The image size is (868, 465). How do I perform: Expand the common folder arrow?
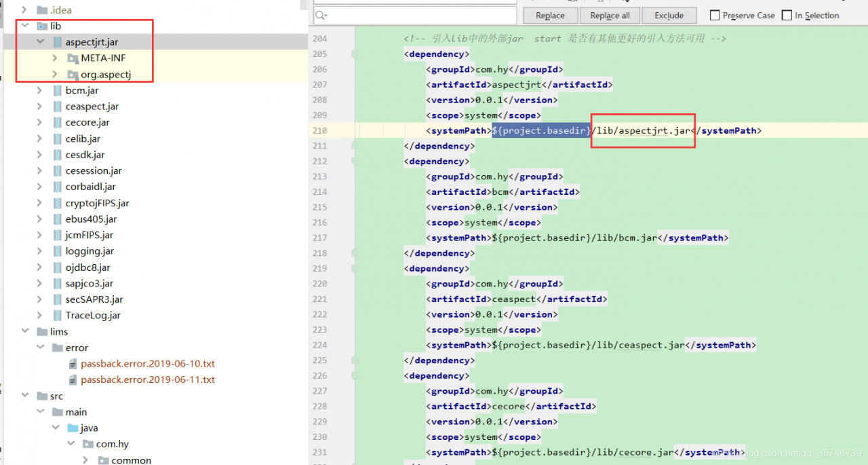click(x=85, y=460)
